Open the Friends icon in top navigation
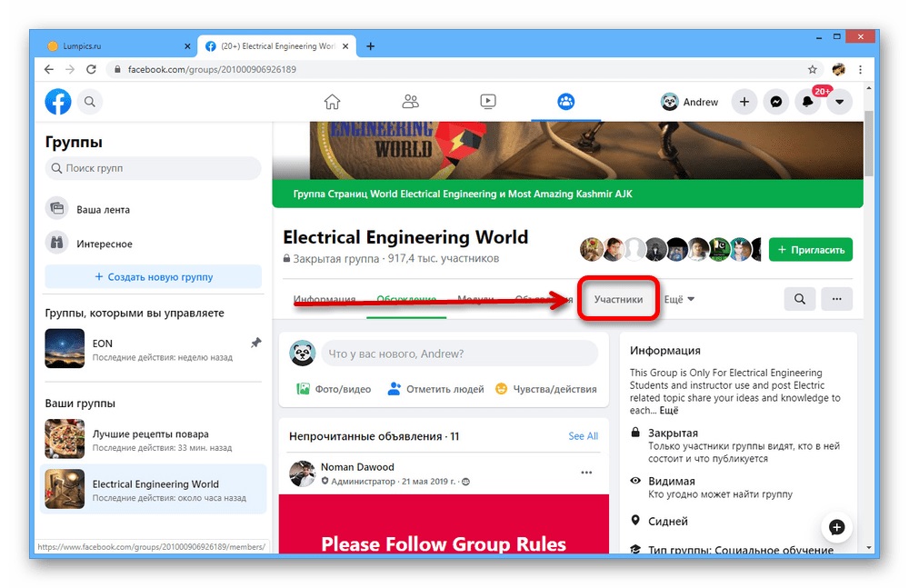This screenshot has height=588, width=909. tap(411, 102)
